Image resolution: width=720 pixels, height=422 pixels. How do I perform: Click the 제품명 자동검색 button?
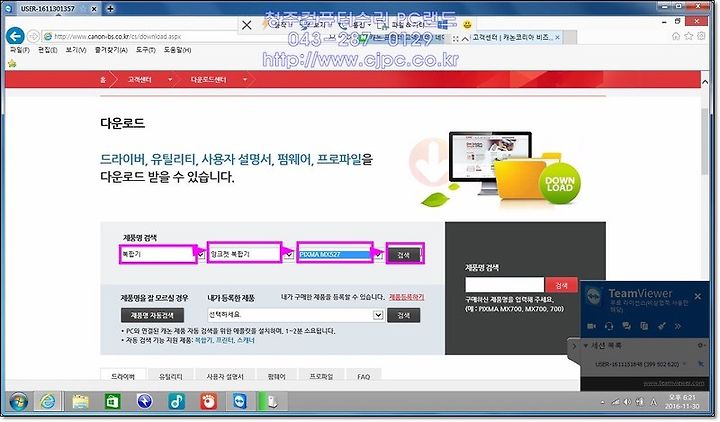point(152,315)
